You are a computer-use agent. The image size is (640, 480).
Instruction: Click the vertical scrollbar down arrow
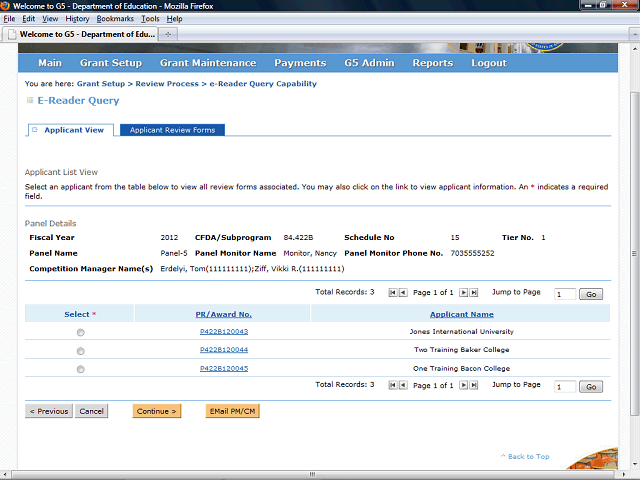pyautogui.click(x=634, y=464)
